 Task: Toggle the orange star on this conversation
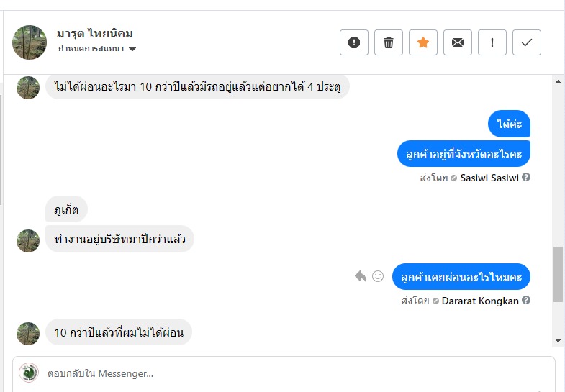pyautogui.click(x=423, y=42)
